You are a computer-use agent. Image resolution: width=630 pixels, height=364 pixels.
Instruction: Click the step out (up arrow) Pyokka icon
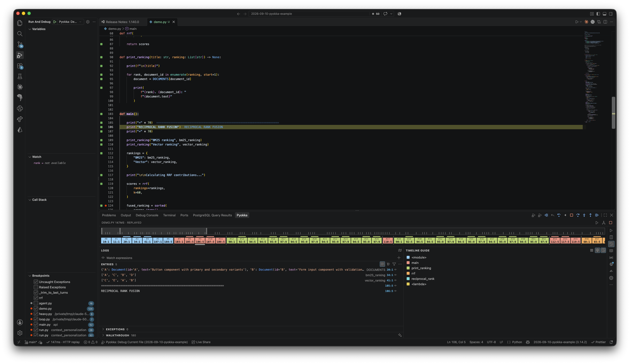point(590,215)
